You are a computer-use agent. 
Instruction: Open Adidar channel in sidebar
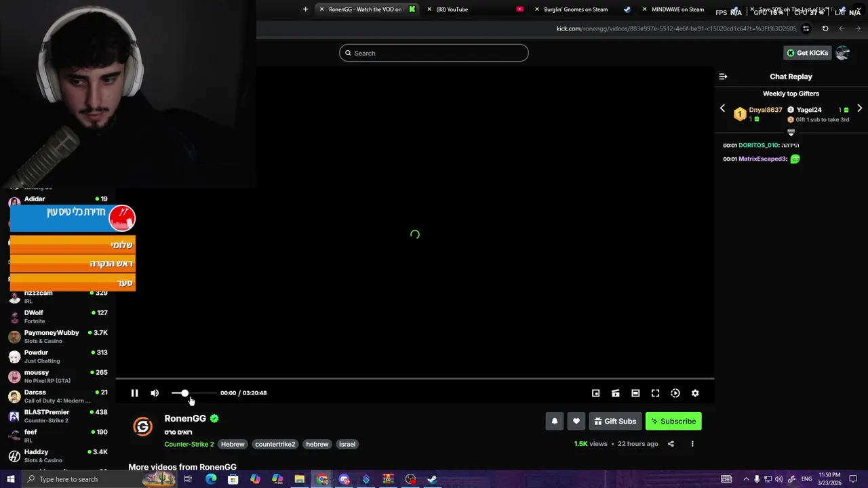(58, 201)
